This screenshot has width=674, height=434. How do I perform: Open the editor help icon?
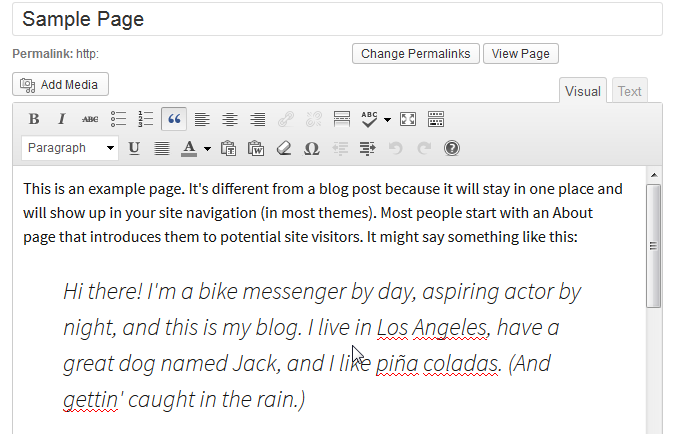click(x=451, y=148)
